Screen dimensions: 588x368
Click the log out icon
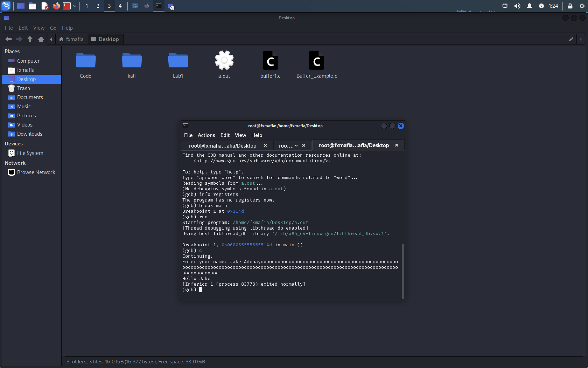point(582,6)
